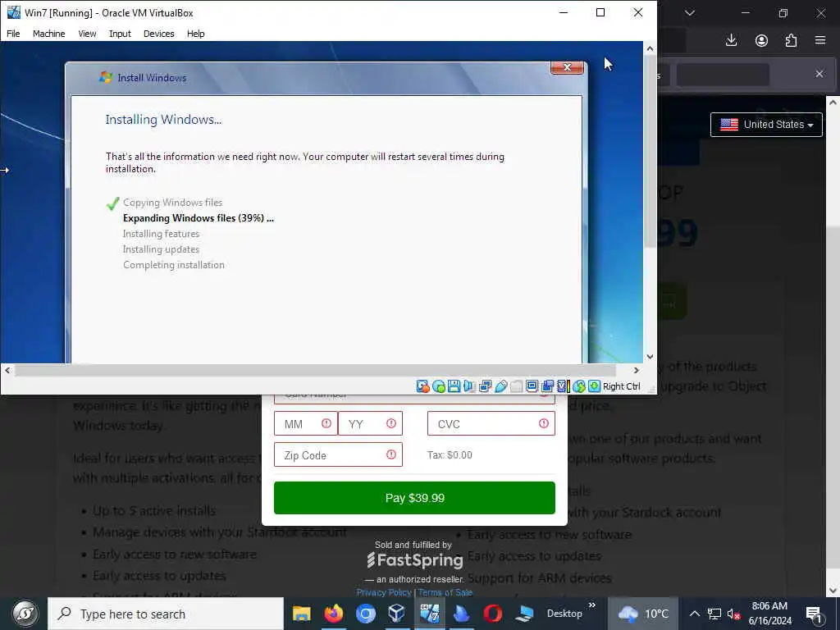Expand the Desktop toolbar chevron
The width and height of the screenshot is (840, 630).
592,605
